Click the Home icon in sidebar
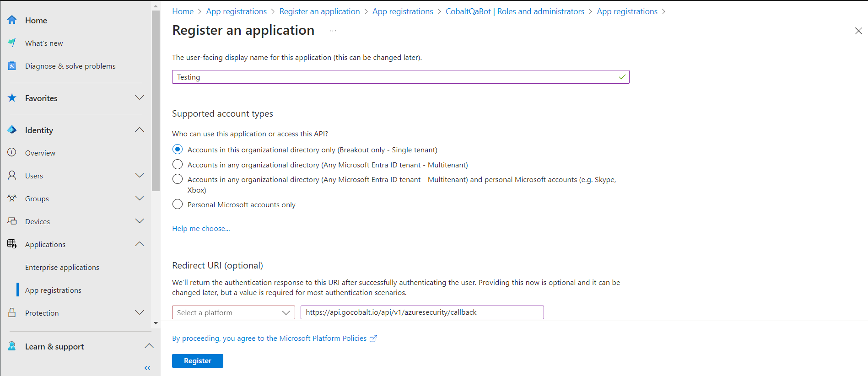Viewport: 868px width, 376px height. (11, 20)
